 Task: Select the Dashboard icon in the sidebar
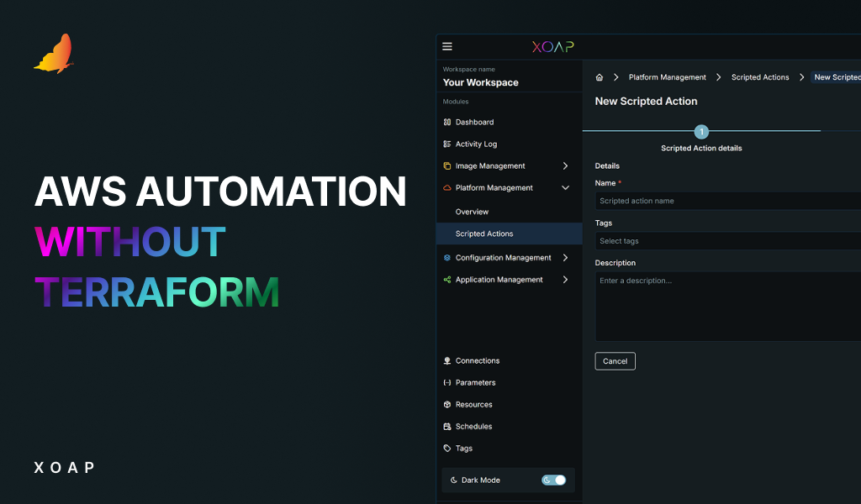coord(446,122)
